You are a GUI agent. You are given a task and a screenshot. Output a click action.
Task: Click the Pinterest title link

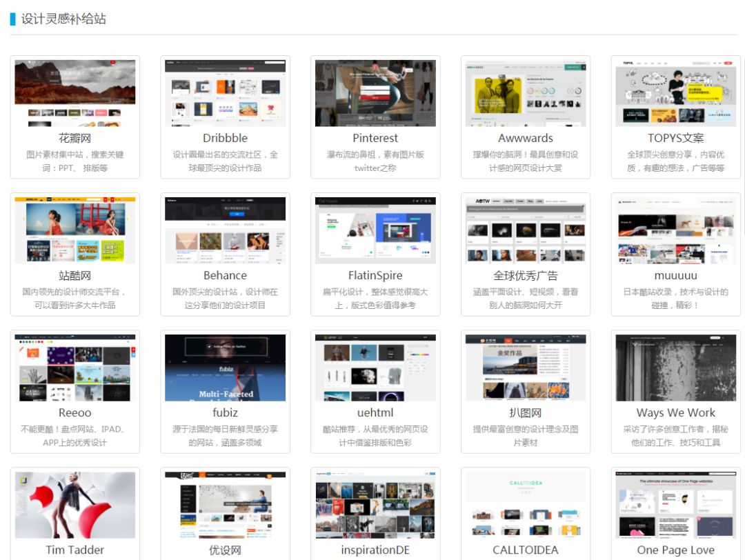coord(375,138)
